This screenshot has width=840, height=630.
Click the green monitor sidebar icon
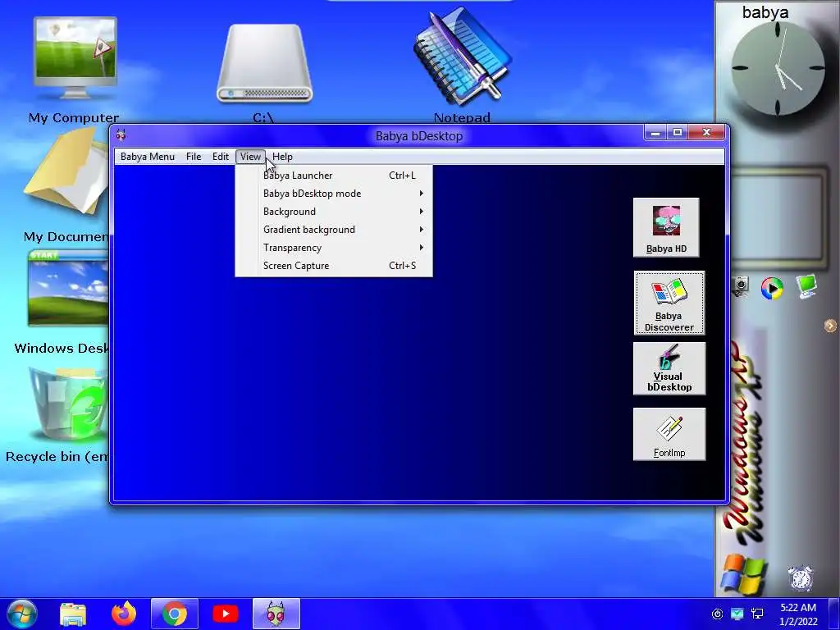[806, 286]
